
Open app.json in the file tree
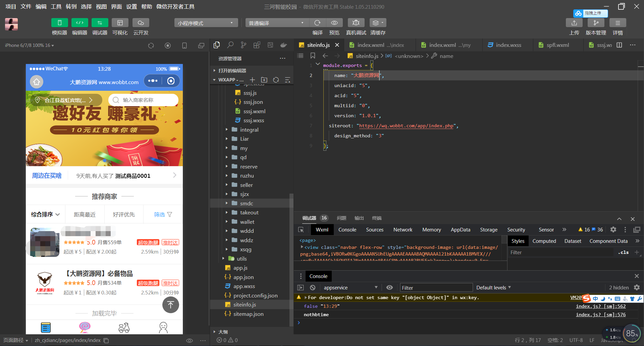point(243,277)
